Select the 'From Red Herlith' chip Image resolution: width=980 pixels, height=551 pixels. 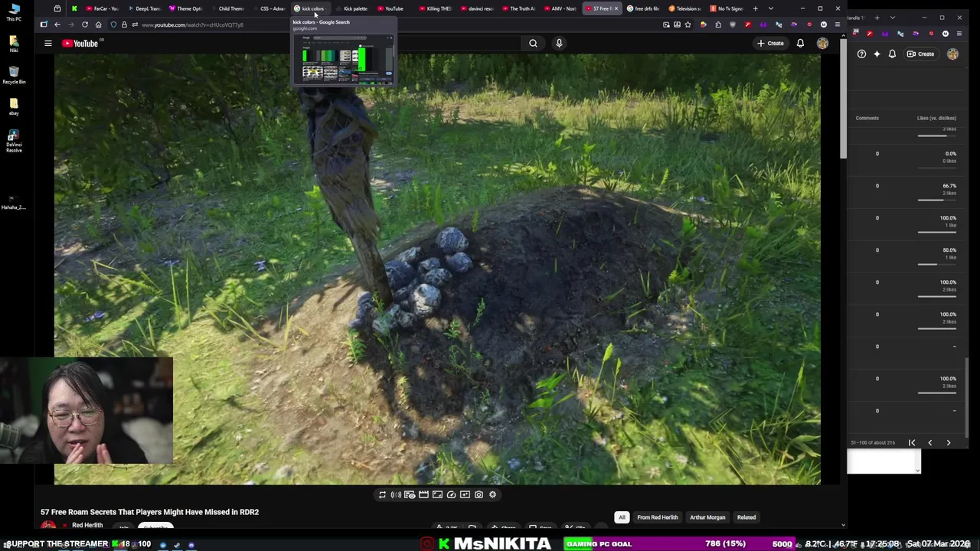point(658,517)
